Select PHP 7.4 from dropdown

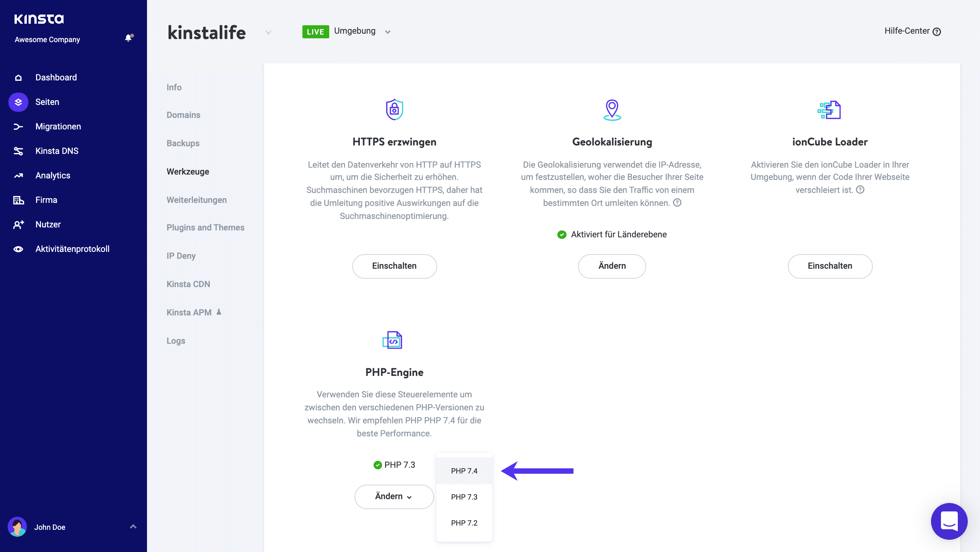464,471
